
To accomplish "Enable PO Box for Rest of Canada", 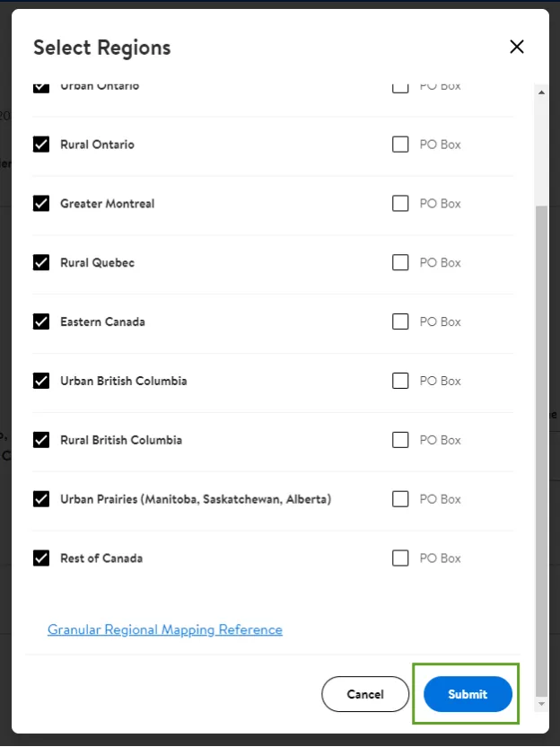I will 400,558.
